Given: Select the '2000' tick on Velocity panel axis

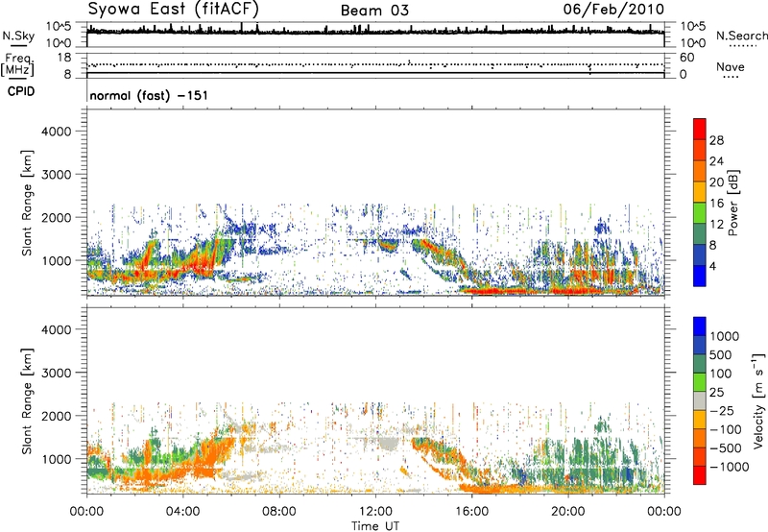Looking at the screenshot, I should [57, 416].
